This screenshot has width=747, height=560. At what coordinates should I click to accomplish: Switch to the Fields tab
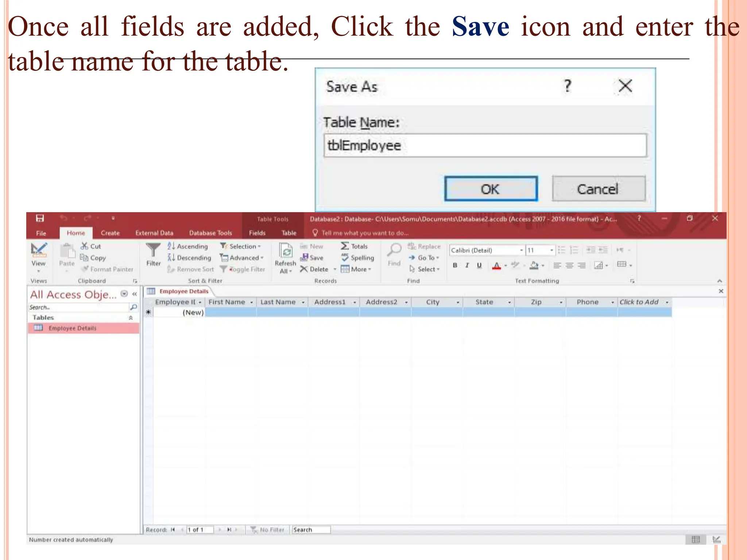pos(257,233)
